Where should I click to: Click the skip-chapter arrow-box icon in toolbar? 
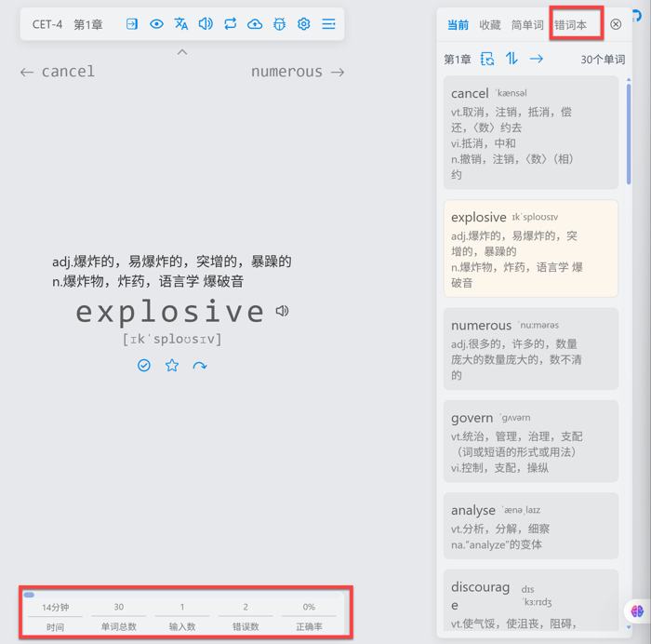[132, 24]
